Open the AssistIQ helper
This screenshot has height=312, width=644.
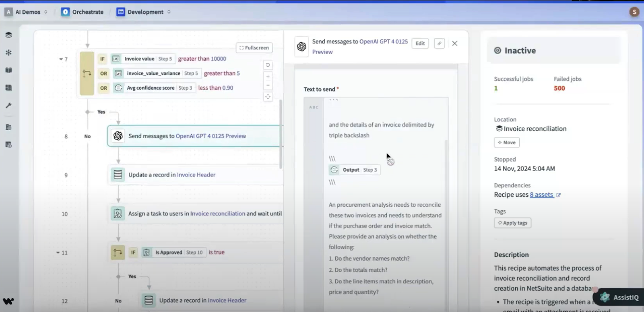click(620, 297)
